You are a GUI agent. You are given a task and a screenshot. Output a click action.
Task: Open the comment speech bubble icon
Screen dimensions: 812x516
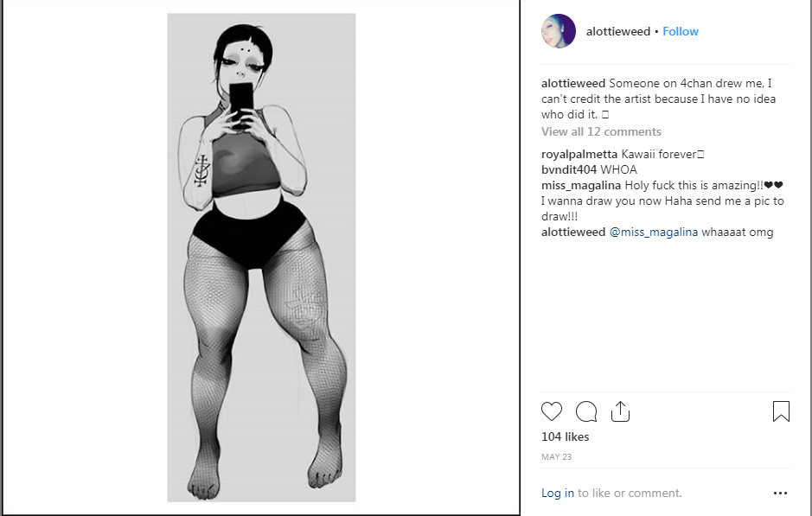(x=586, y=411)
